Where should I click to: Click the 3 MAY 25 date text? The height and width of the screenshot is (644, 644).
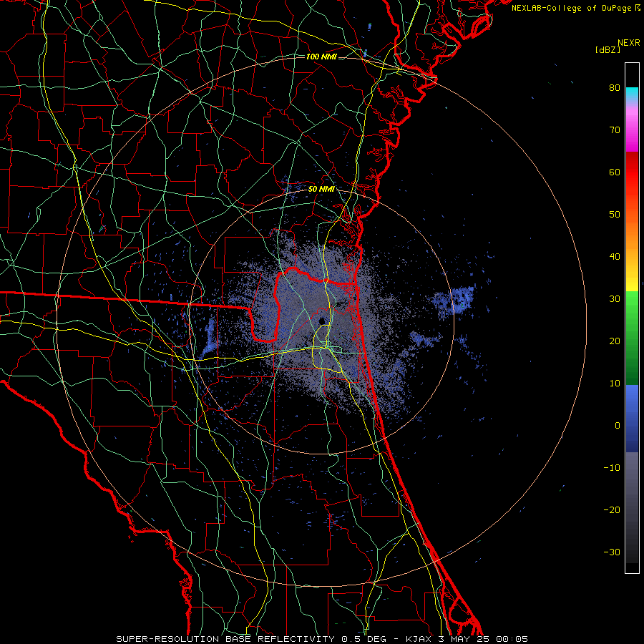[x=464, y=639]
